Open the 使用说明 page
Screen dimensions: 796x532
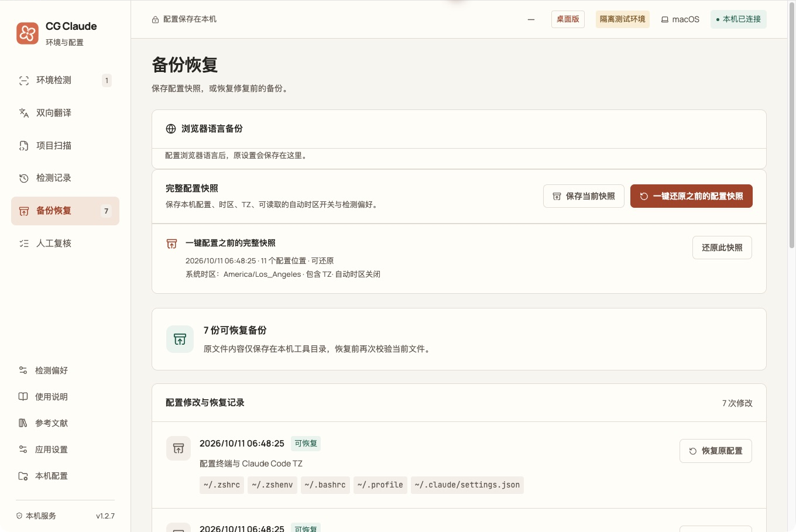pos(65,397)
